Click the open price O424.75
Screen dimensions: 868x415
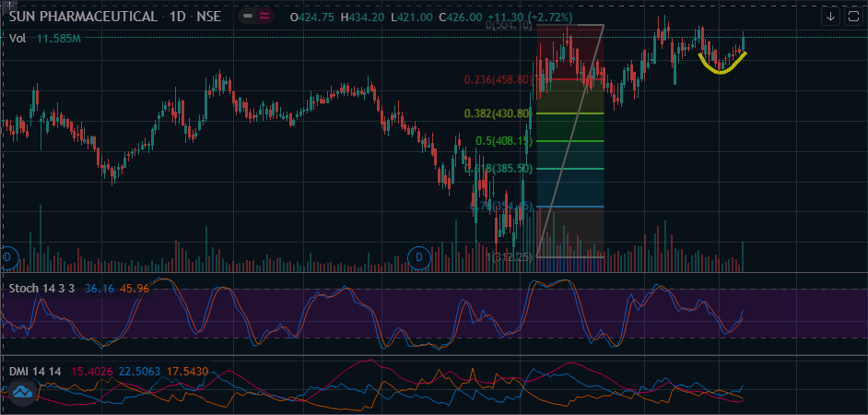click(312, 18)
